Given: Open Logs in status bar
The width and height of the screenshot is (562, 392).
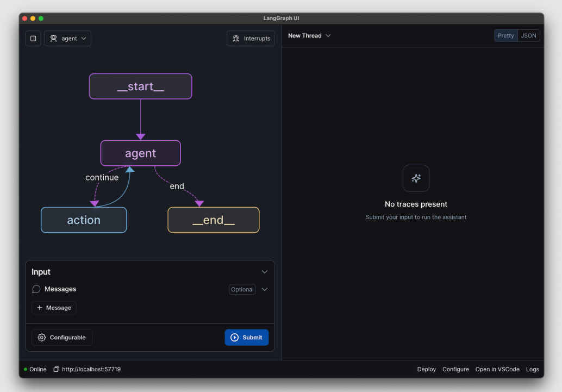Looking at the screenshot, I should click(532, 369).
